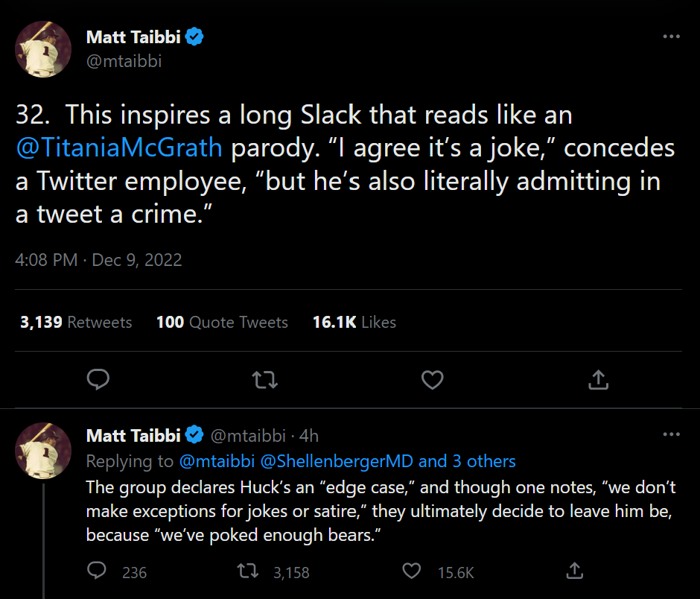Click Matt Taibbi's avatar on the reply
Image resolution: width=700 pixels, height=599 pixels.
coord(43,450)
